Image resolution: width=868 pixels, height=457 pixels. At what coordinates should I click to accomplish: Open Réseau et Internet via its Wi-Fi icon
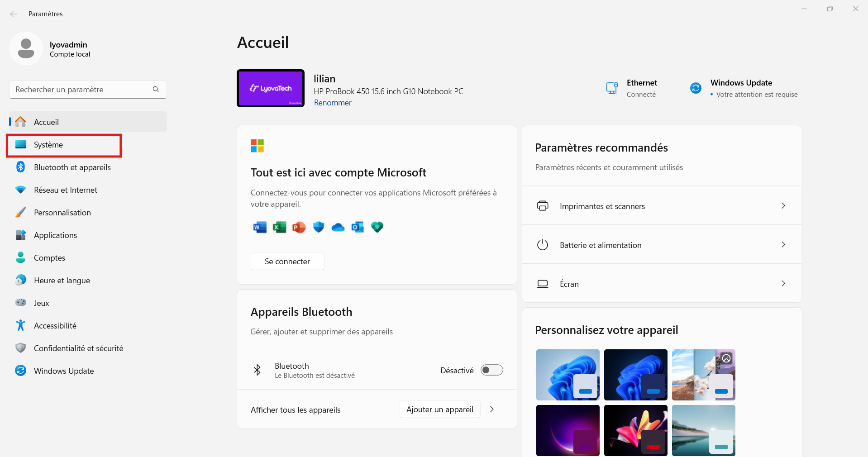tap(20, 190)
